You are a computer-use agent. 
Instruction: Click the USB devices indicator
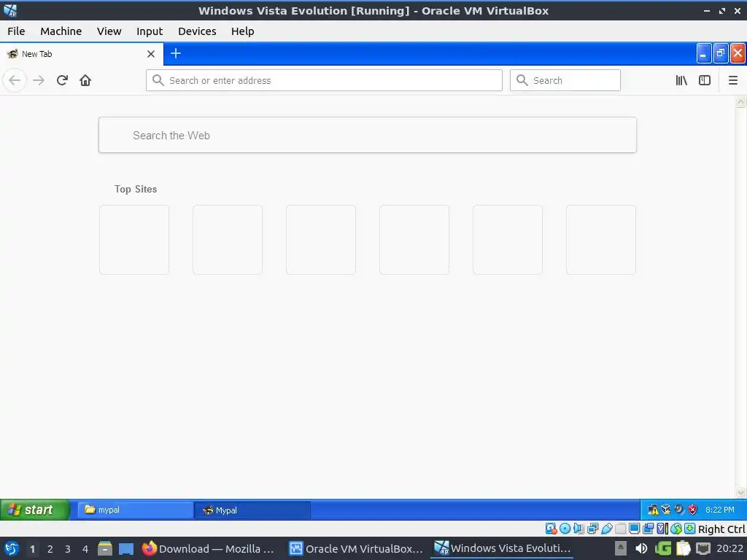606,529
